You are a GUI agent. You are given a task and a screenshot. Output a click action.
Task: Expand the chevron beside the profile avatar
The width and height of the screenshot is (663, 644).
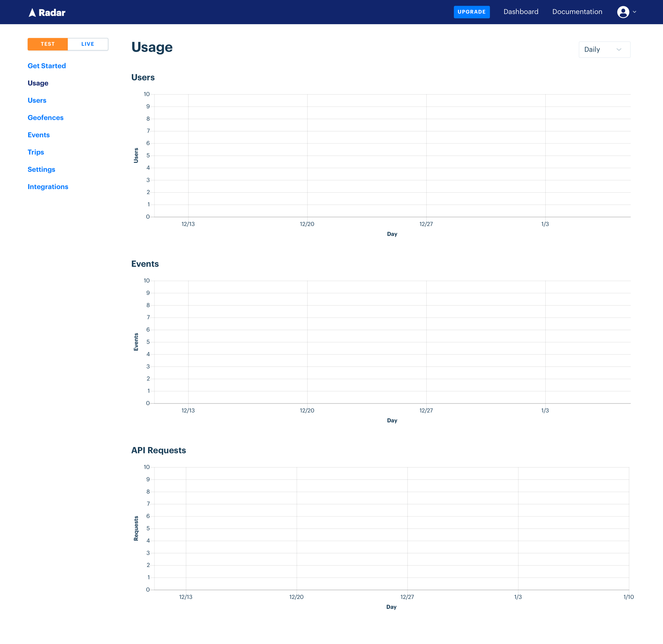(635, 12)
